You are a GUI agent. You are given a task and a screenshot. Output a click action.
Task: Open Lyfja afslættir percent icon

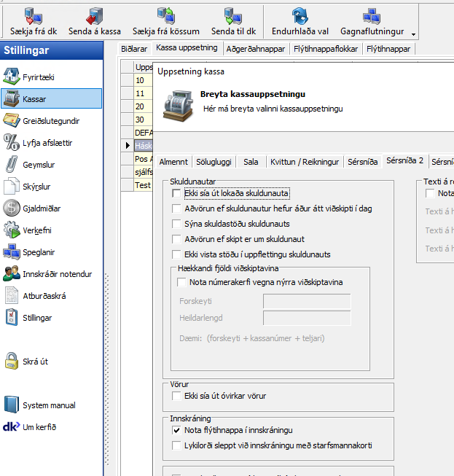point(12,142)
